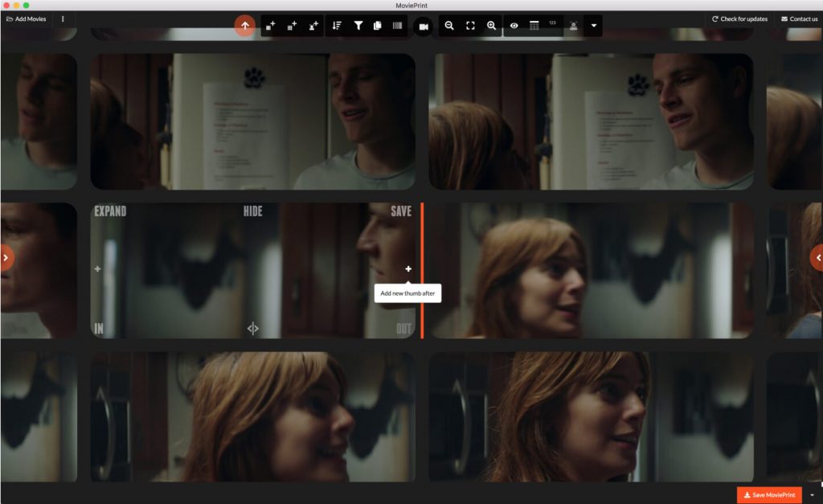Click the add-grid icon with the plus sign
Screen dimensions: 823x504
[x=292, y=26]
